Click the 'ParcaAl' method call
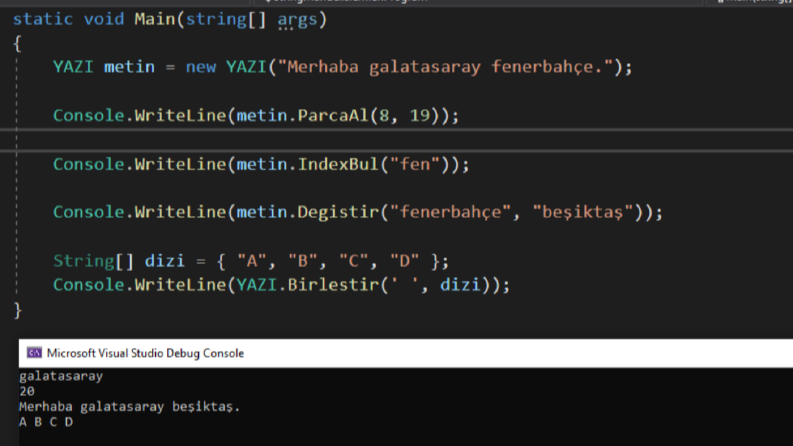The image size is (793, 446). click(333, 115)
